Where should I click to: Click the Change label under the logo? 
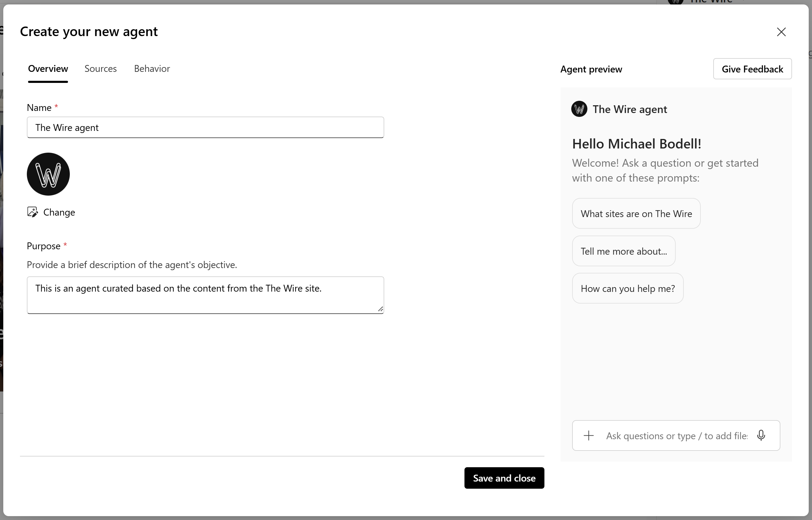(x=59, y=212)
